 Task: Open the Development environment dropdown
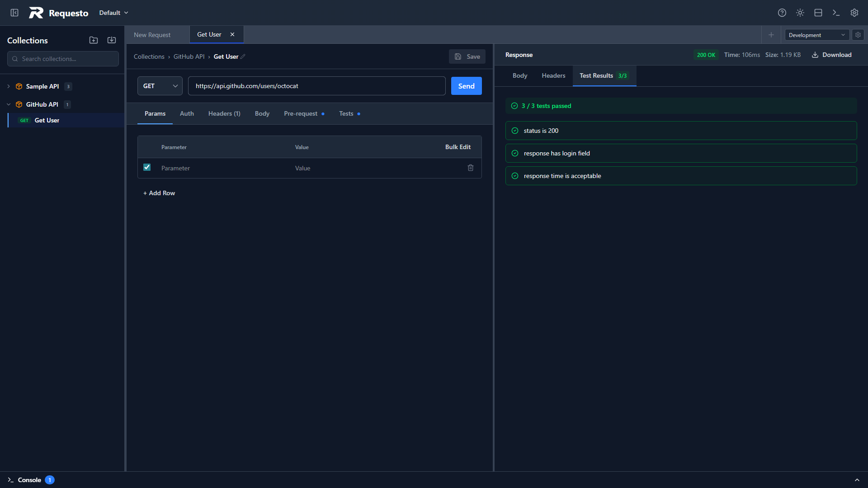click(817, 35)
